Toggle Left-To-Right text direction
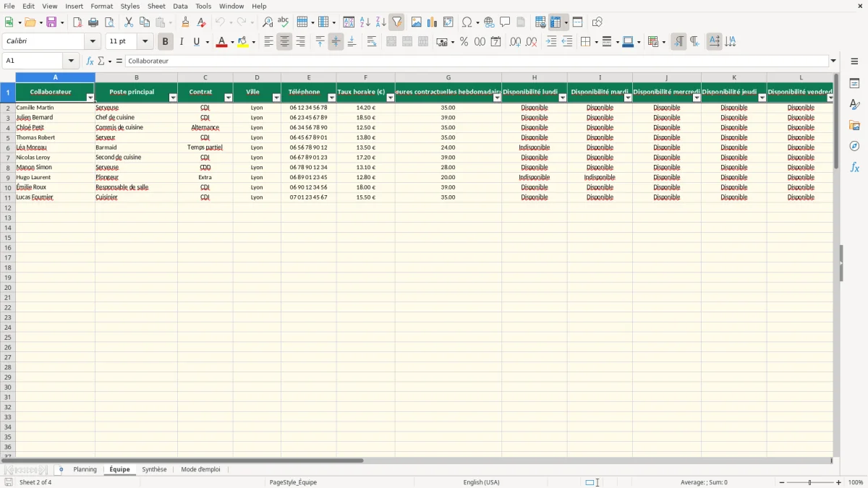Image resolution: width=868 pixels, height=488 pixels. [x=678, y=42]
